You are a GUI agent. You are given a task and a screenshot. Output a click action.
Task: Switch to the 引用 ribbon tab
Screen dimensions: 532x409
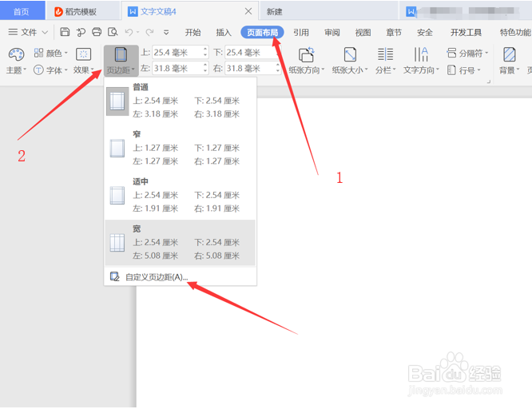point(301,32)
